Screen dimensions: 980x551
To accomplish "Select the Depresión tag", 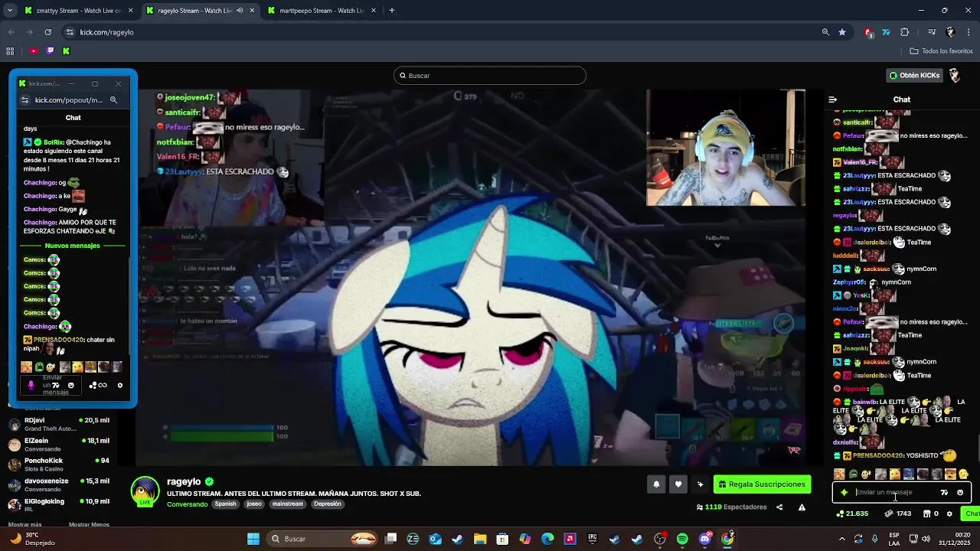I will (327, 504).
